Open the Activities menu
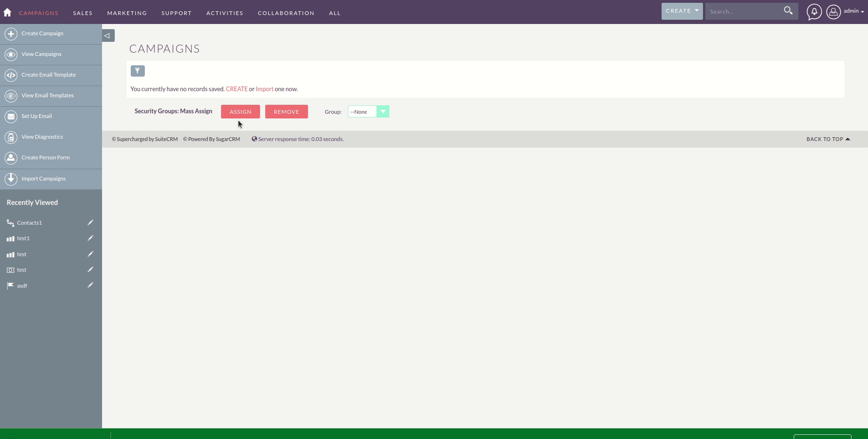 tap(224, 13)
